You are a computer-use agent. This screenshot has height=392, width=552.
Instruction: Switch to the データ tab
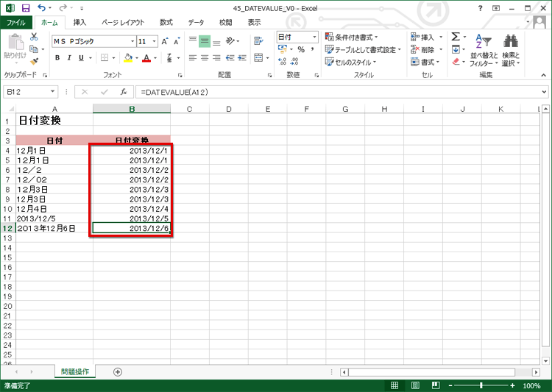point(196,23)
